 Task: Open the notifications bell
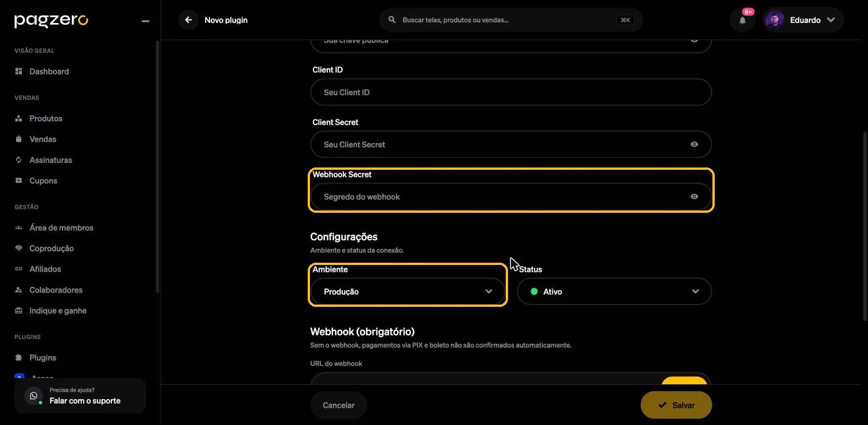pos(742,20)
